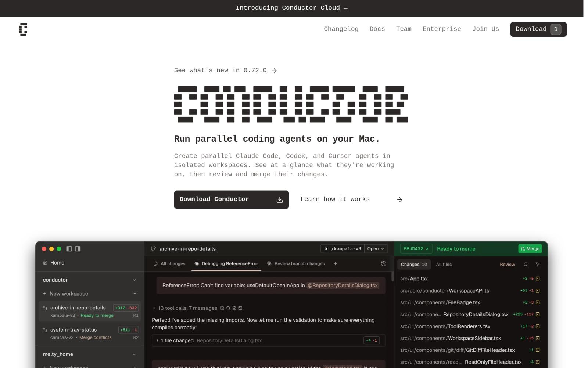Viewport: 588px width, 368px height.
Task: Click the file-edit icon after 13 tool calls, 7 messages
Action: 234,308
